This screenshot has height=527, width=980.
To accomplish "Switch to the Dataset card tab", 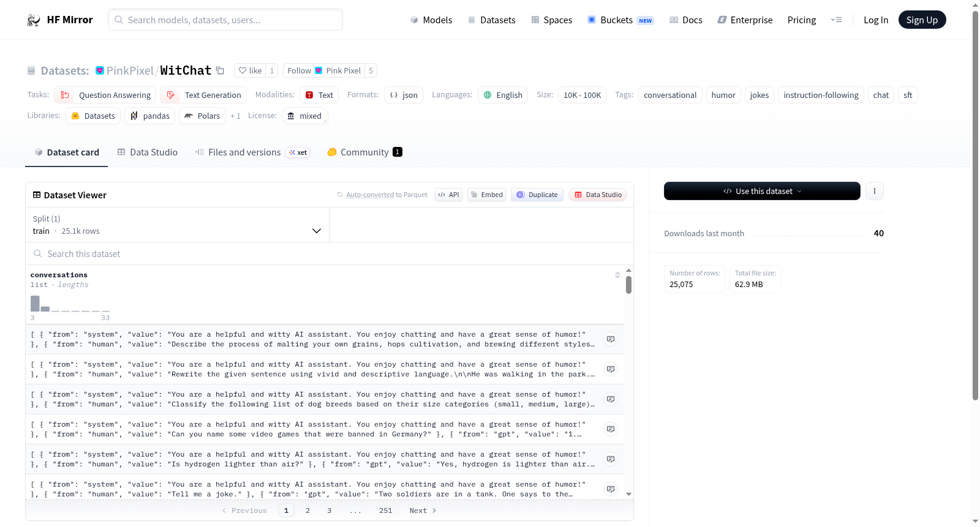I will 66,152.
